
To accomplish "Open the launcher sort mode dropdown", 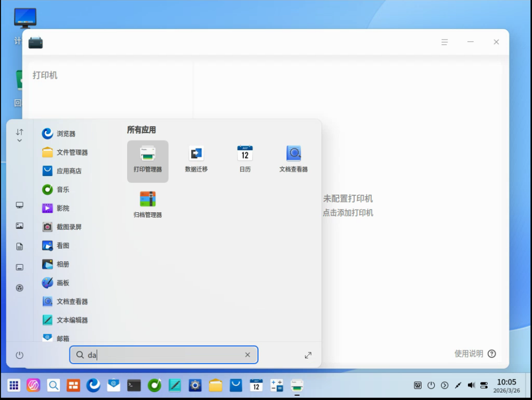I will (x=20, y=135).
